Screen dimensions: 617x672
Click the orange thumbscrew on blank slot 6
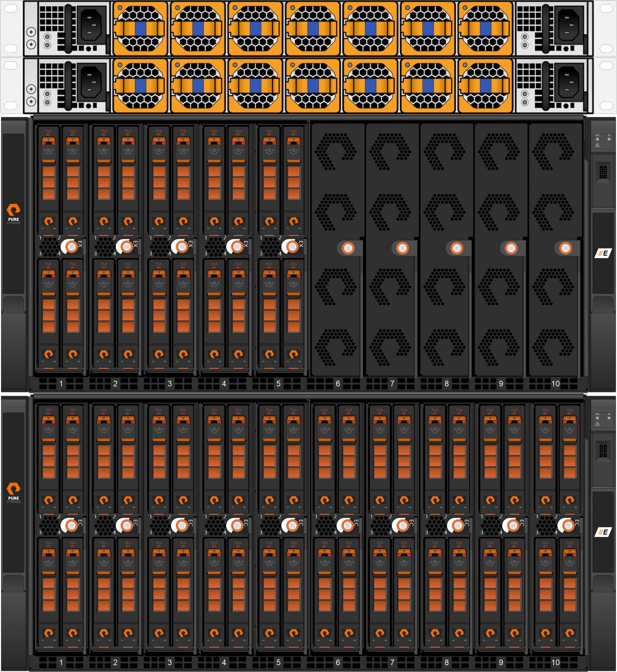348,248
